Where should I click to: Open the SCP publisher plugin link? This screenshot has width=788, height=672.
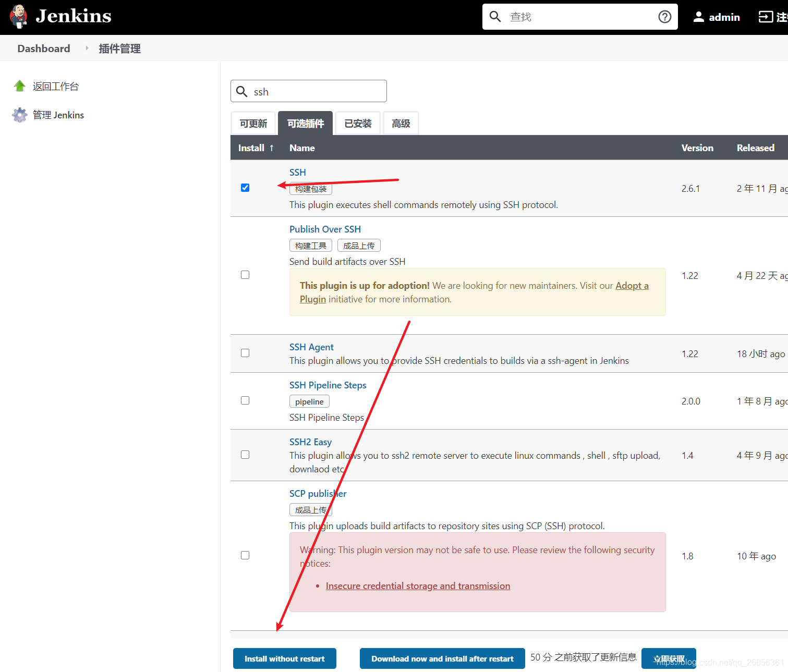click(x=318, y=494)
